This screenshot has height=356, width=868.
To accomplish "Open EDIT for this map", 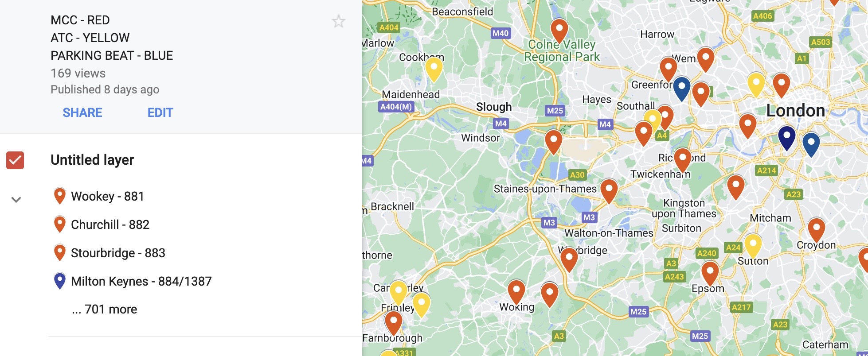I will [x=160, y=112].
